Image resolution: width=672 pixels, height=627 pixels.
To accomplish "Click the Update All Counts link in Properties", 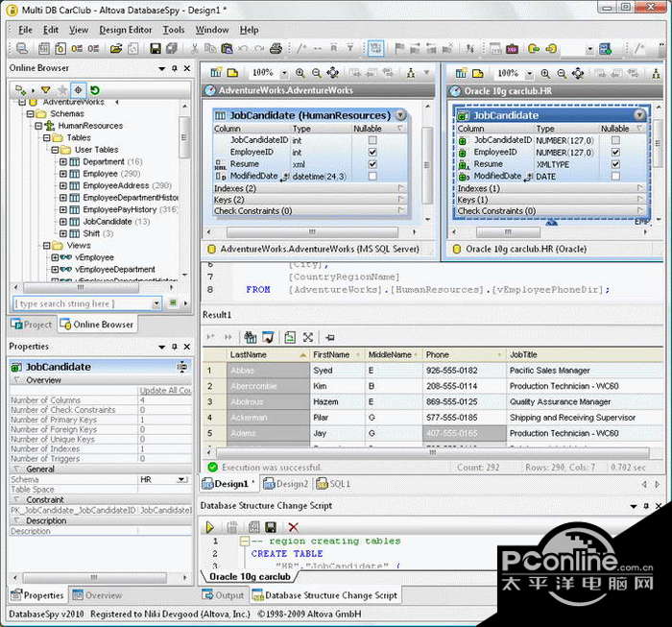I will [x=165, y=391].
